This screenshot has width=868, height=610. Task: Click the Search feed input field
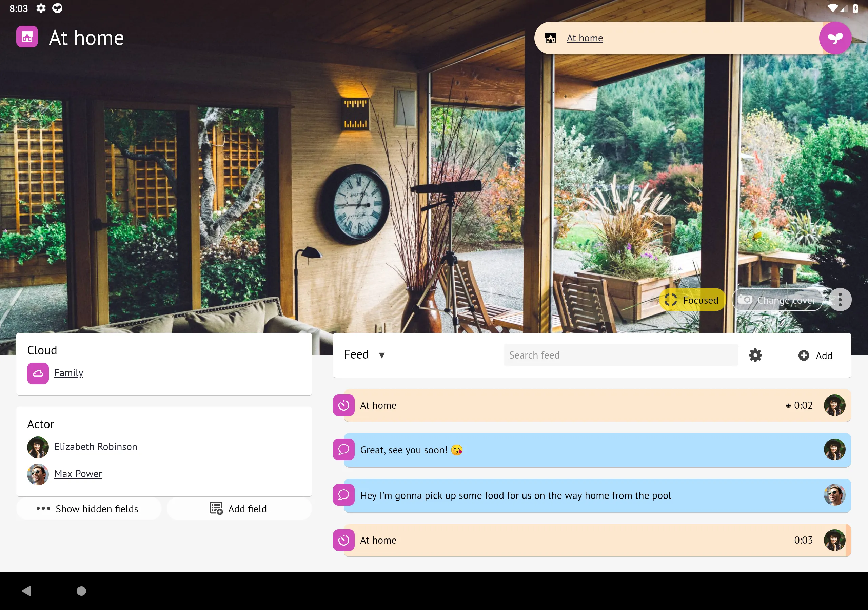coord(620,354)
